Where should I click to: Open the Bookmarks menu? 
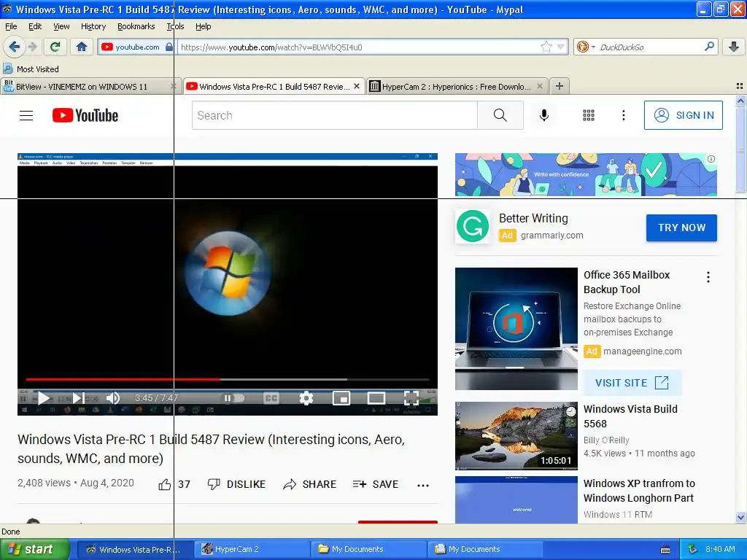point(136,26)
